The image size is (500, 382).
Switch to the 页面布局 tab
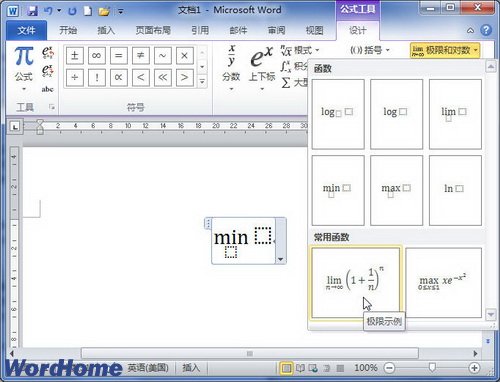click(x=153, y=31)
